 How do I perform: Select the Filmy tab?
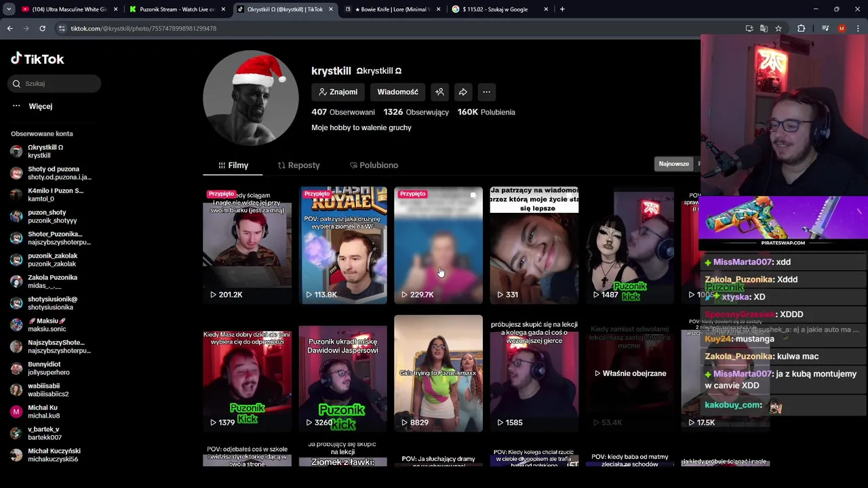[x=233, y=165]
